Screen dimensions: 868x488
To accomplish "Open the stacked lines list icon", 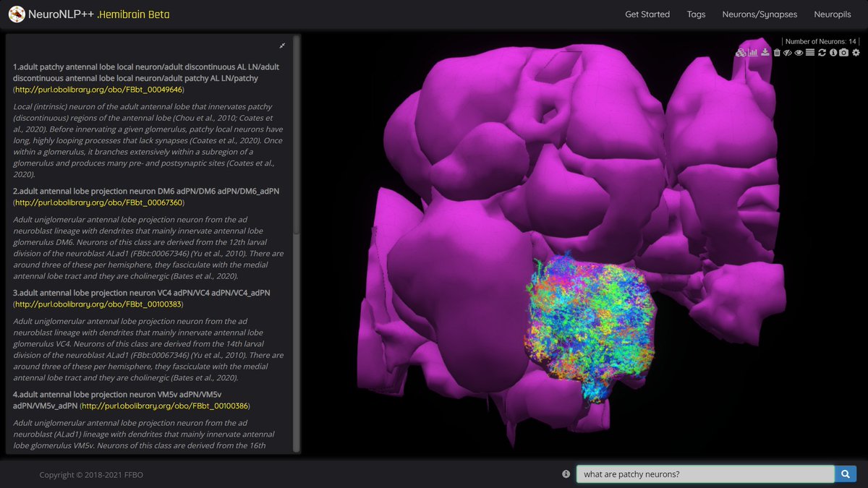I will 810,53.
